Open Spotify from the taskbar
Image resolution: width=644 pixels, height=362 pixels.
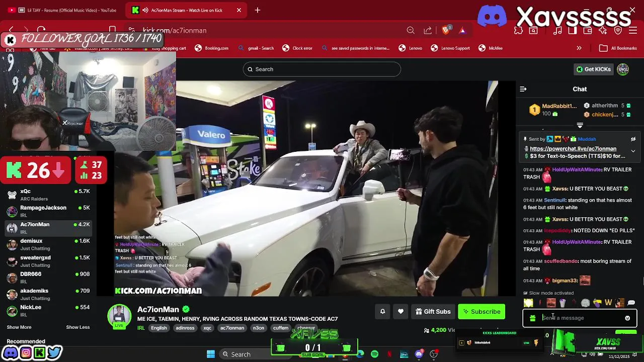(x=374, y=354)
